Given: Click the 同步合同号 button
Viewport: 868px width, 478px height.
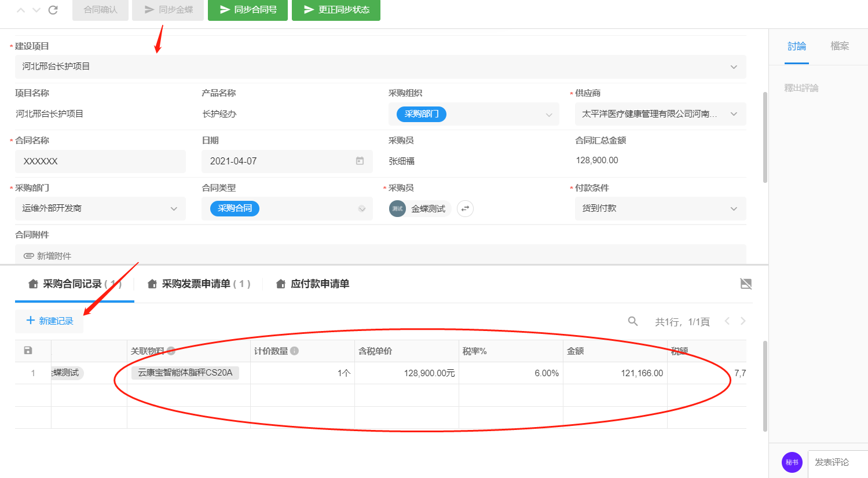Looking at the screenshot, I should pyautogui.click(x=248, y=10).
